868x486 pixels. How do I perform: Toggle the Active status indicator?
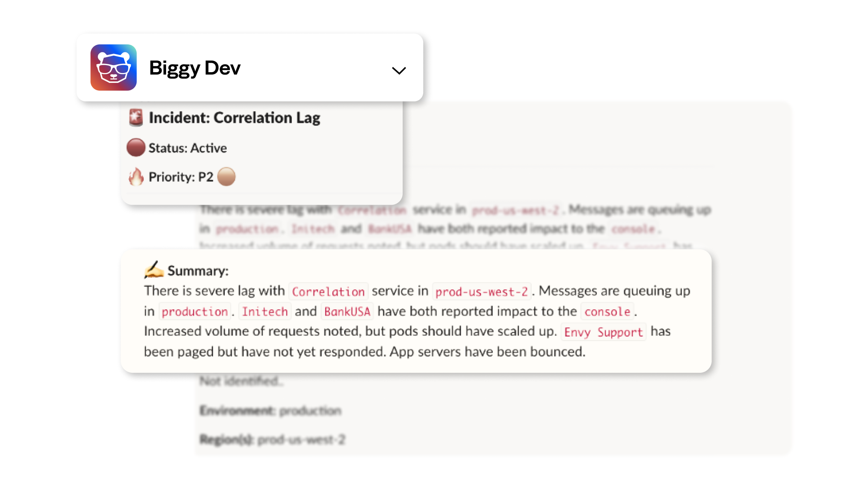(136, 147)
